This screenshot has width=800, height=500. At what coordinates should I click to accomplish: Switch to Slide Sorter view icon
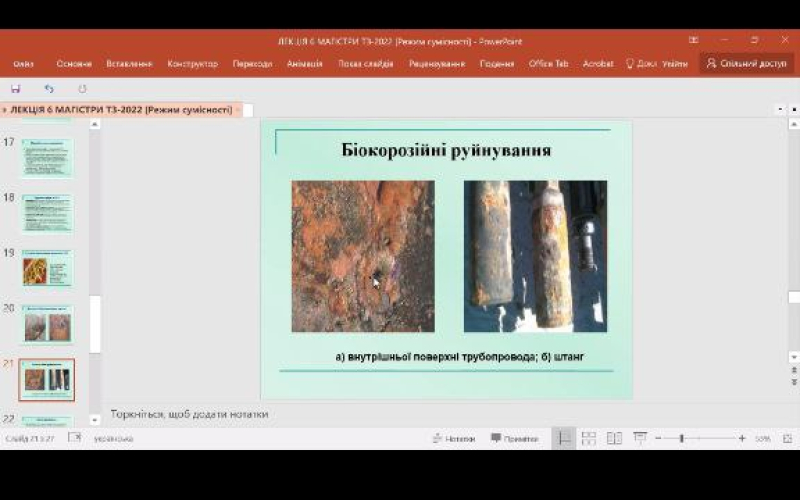(589, 439)
